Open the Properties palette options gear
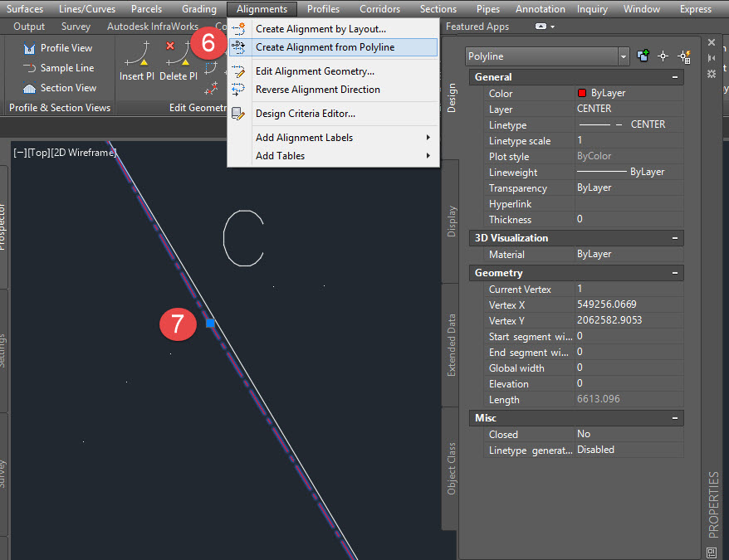This screenshot has height=560, width=729. pyautogui.click(x=712, y=74)
